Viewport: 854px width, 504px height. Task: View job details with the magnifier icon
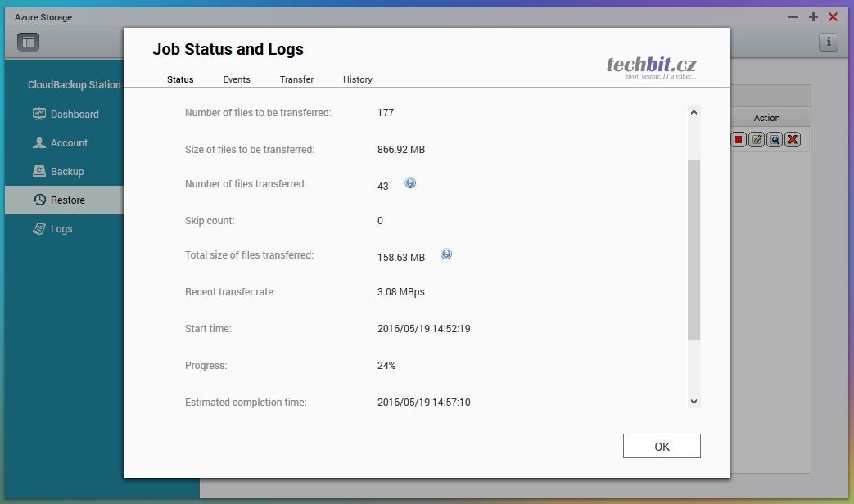tap(775, 140)
